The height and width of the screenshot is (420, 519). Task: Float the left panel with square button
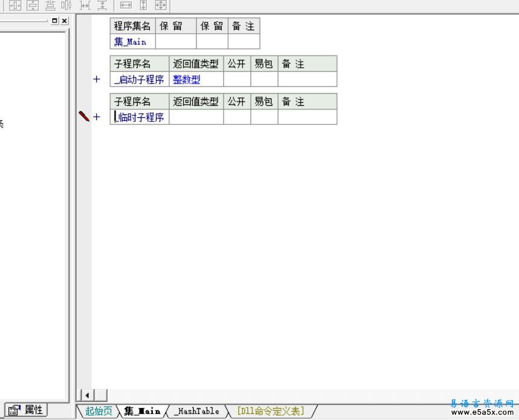point(55,21)
